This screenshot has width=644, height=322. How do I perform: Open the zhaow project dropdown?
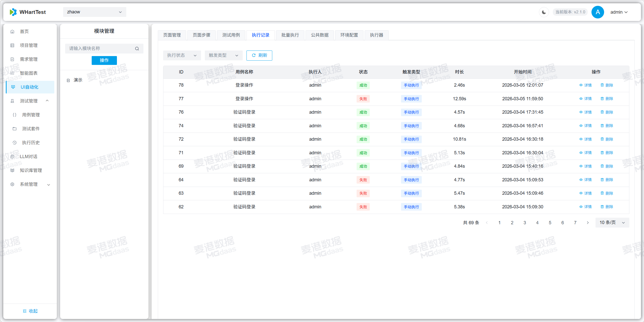[94, 12]
